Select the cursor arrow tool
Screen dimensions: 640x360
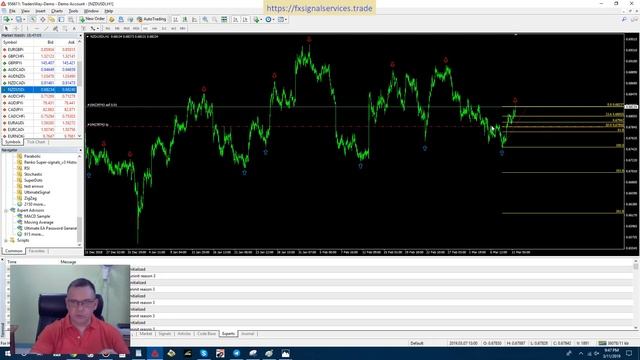(6, 28)
